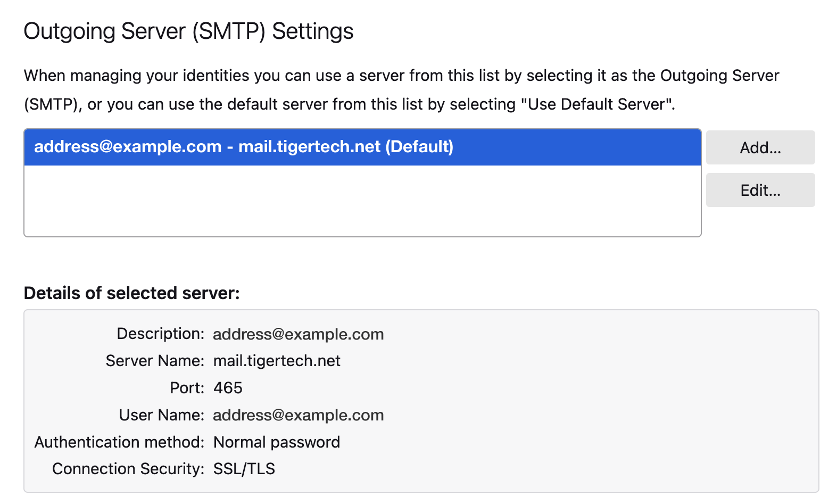Image resolution: width=837 pixels, height=504 pixels.
Task: Click the port number 465
Action: tap(228, 388)
